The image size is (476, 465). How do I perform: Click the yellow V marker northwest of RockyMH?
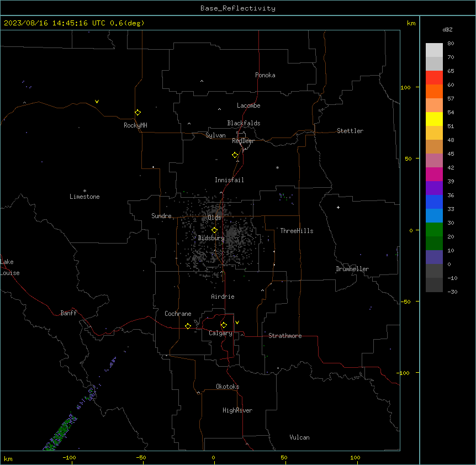(x=97, y=102)
